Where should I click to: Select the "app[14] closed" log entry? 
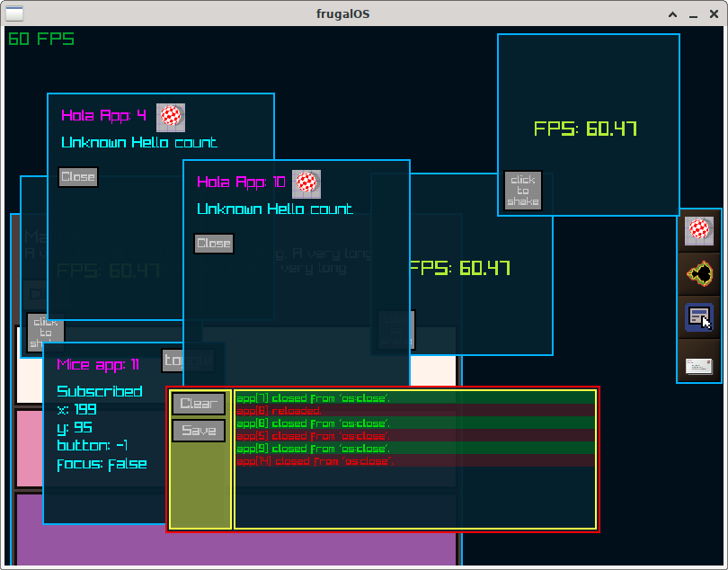click(315, 461)
